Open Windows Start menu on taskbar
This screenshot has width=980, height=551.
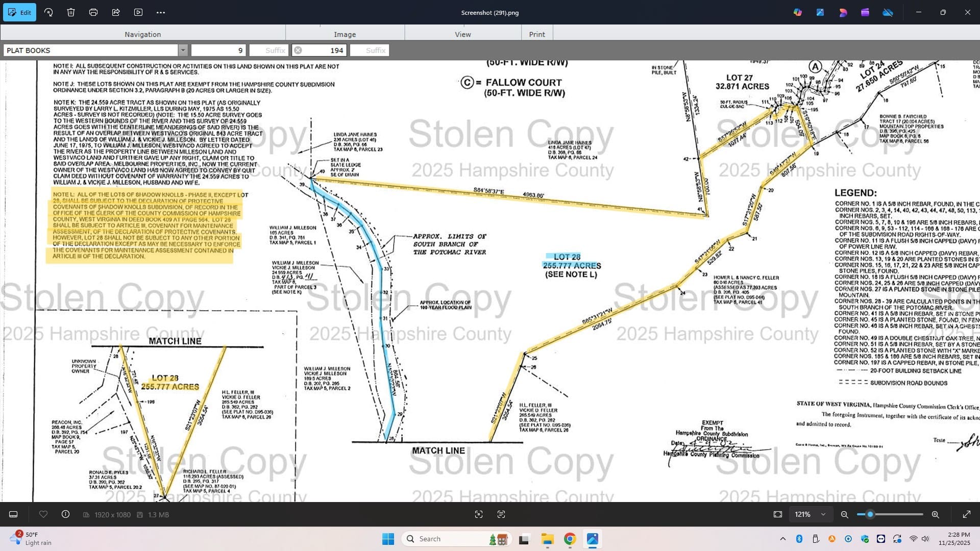[388, 539]
